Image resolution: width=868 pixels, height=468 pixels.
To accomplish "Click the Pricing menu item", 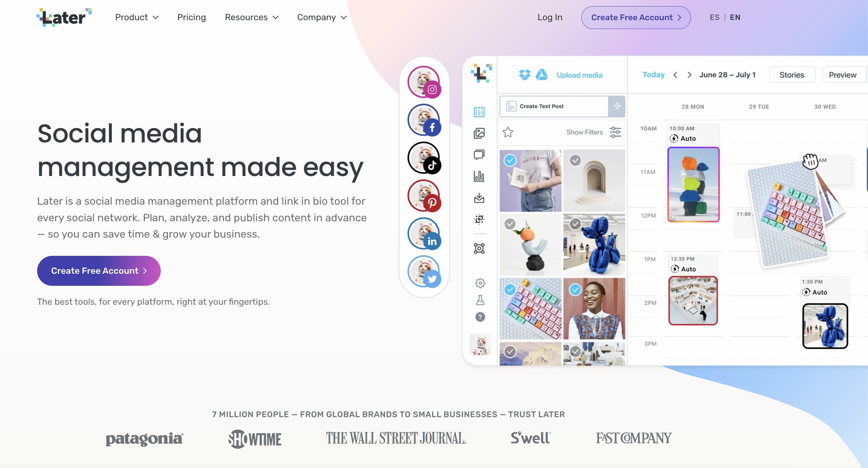I will (x=191, y=17).
